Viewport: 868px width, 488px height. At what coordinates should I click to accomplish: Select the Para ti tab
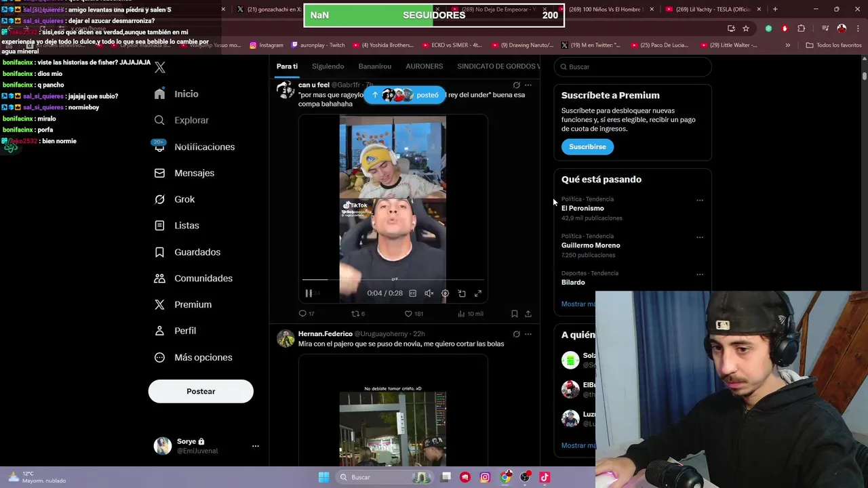287,66
